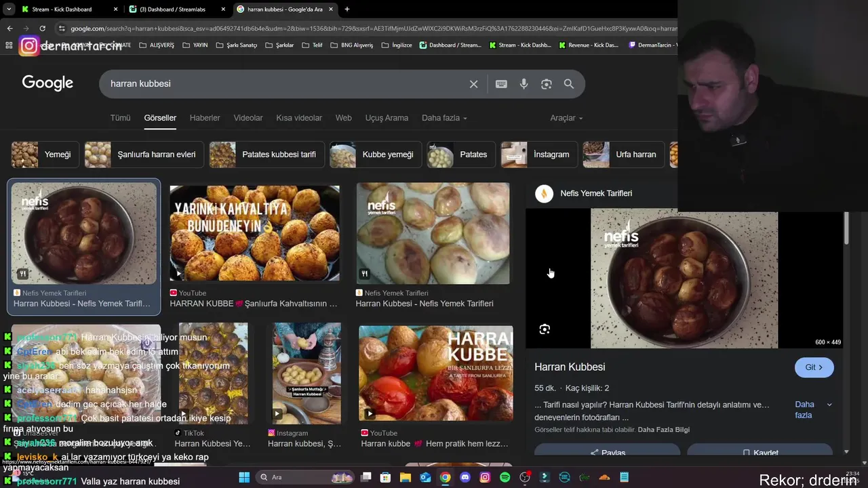The height and width of the screenshot is (488, 868).
Task: Open Task View from the taskbar
Action: click(366, 477)
